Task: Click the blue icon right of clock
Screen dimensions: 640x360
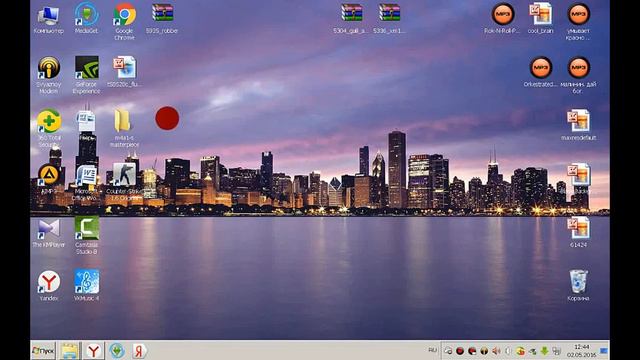Action: (x=604, y=351)
